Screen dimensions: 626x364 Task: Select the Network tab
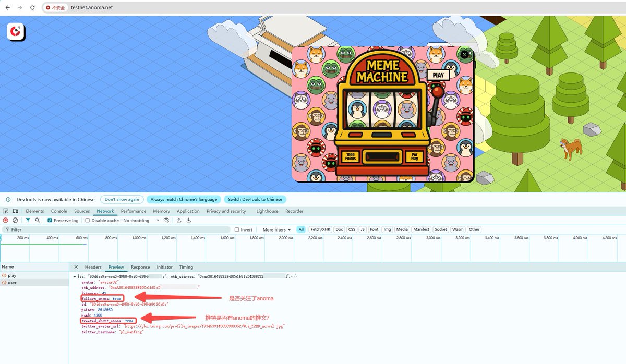click(105, 211)
